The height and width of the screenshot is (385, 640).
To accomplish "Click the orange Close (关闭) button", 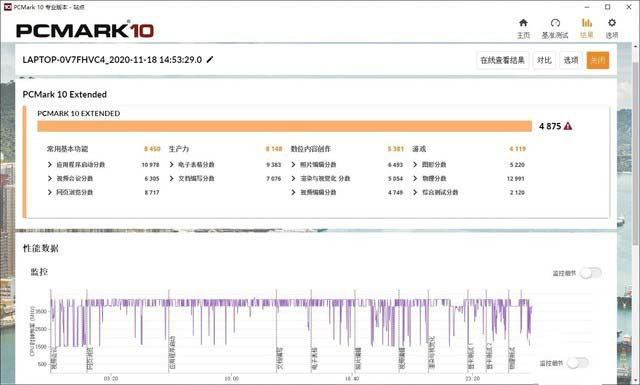I will tap(598, 60).
